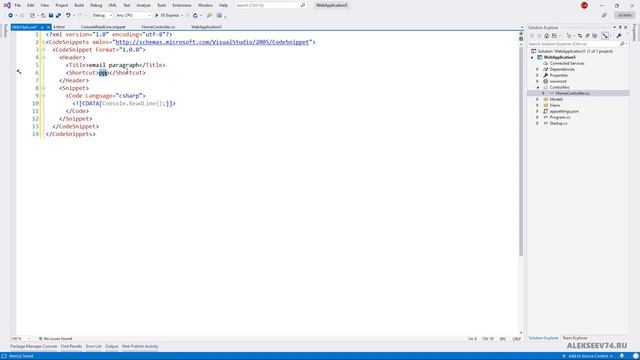Expand the Dependencies node

click(538, 69)
